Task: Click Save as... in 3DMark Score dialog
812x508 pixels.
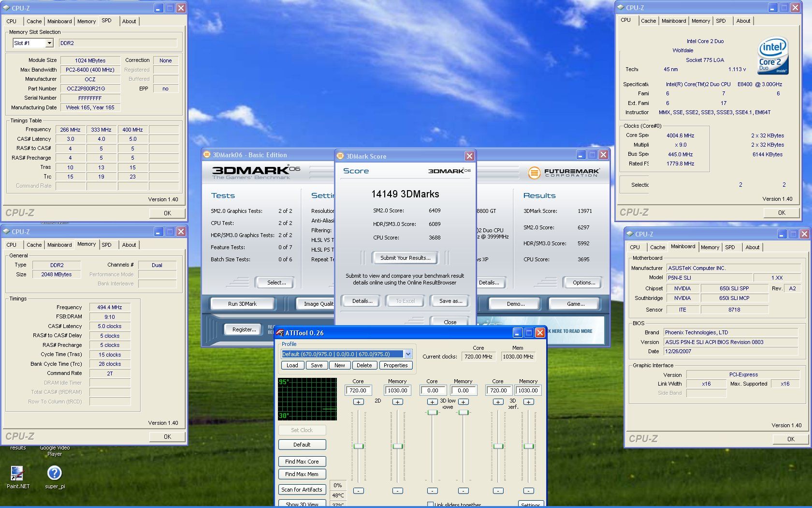Action: pyautogui.click(x=450, y=301)
